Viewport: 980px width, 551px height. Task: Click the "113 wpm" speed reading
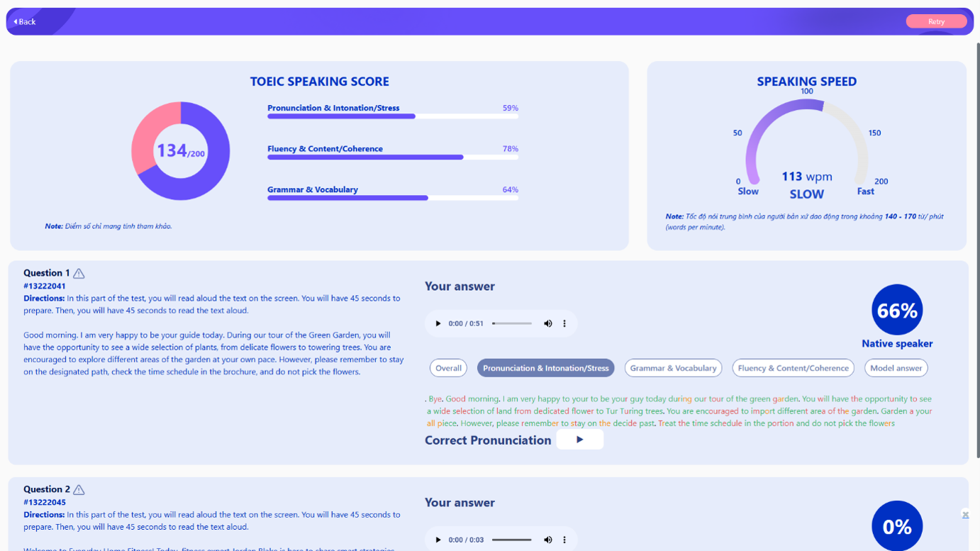pyautogui.click(x=807, y=177)
